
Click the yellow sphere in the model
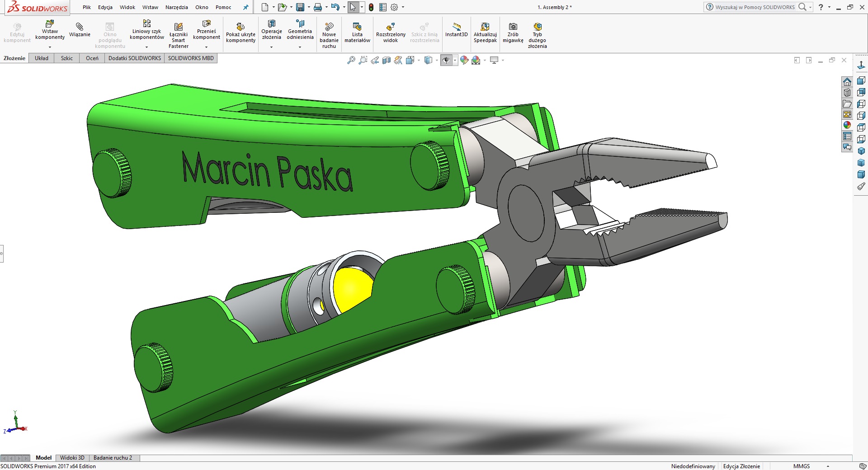click(x=352, y=289)
